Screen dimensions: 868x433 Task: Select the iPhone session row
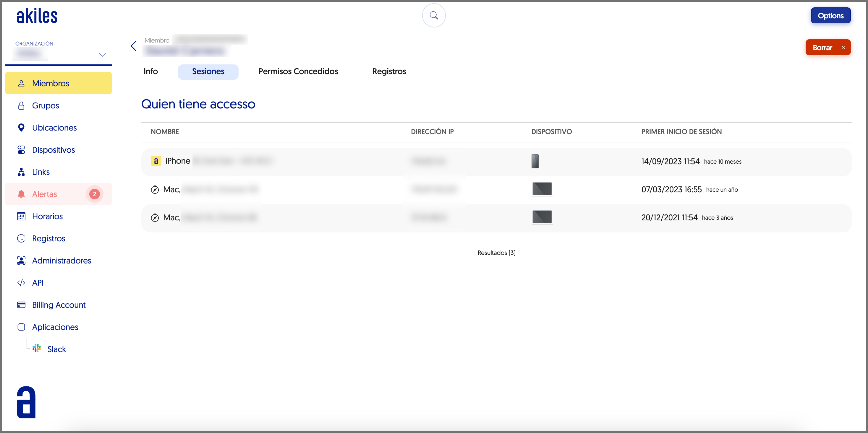178,161
